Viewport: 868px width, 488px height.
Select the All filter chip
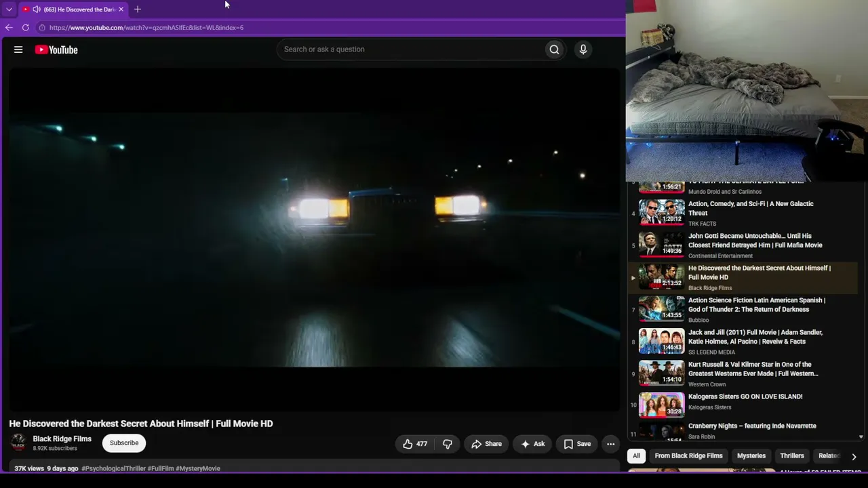tap(636, 456)
